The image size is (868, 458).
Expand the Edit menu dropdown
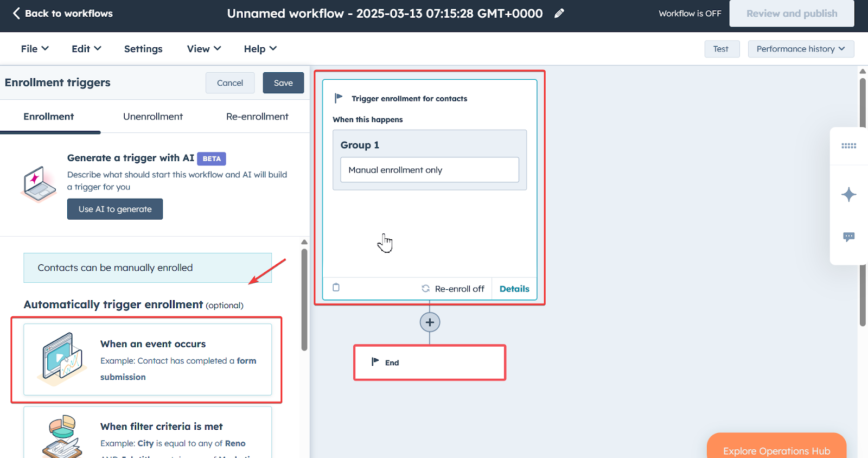point(86,49)
